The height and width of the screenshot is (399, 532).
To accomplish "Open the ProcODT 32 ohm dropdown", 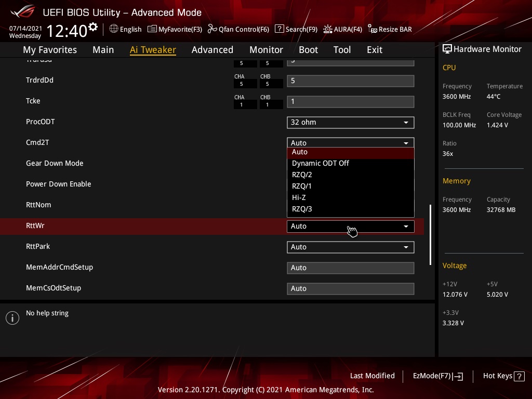I will [x=351, y=123].
